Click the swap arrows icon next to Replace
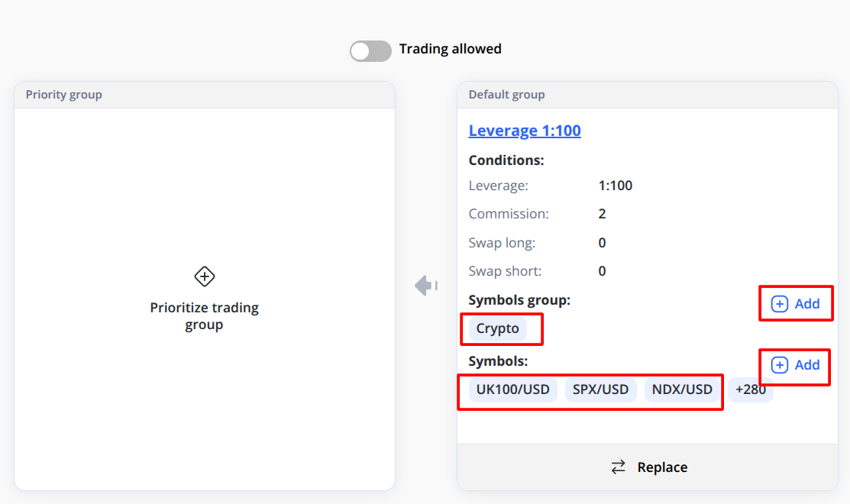This screenshot has width=850, height=504. 619,467
